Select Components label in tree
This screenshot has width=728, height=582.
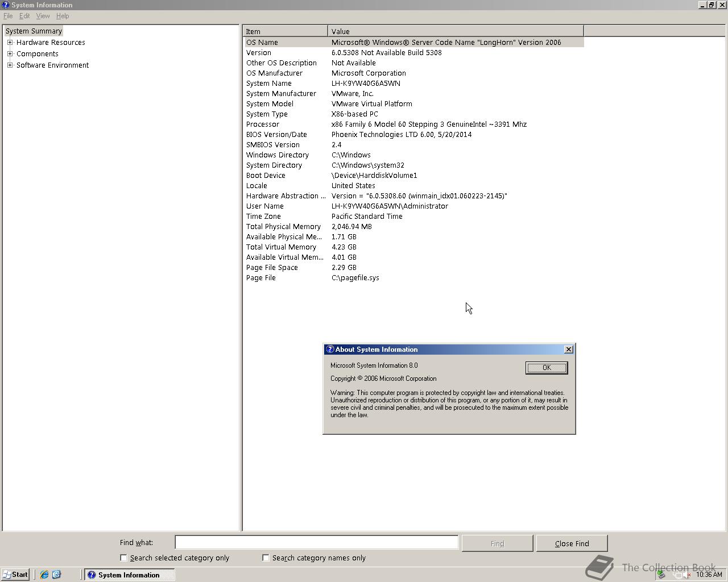[37, 53]
